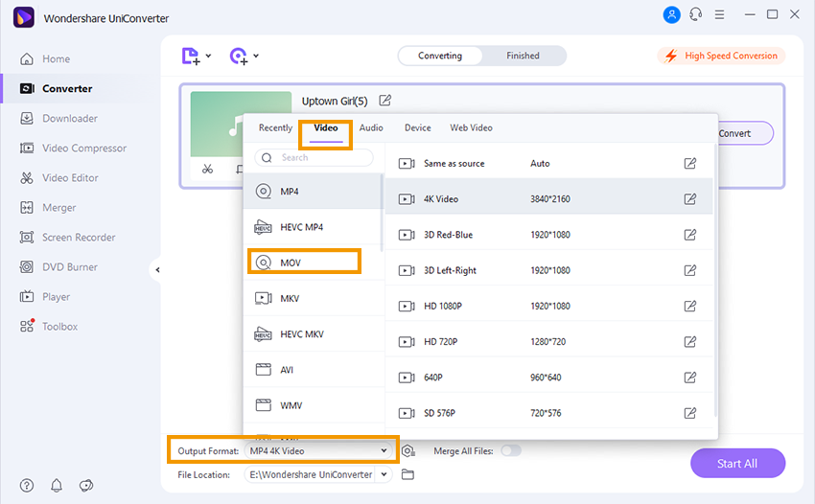
Task: Edit the Same as source preset
Action: click(689, 163)
